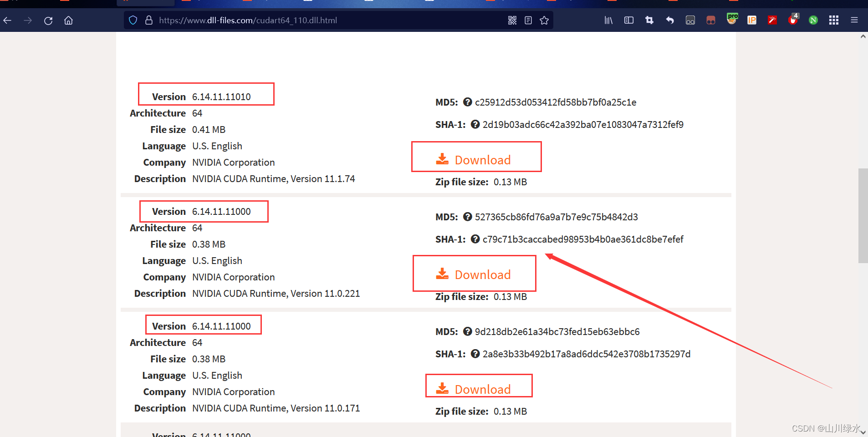
Task: Select file size 0.41 MB value
Action: coord(209,130)
